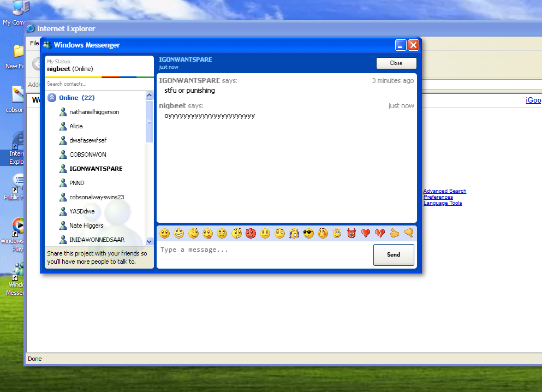Viewport: 542px width, 392px height.
Task: Click the Send message button
Action: tap(393, 254)
